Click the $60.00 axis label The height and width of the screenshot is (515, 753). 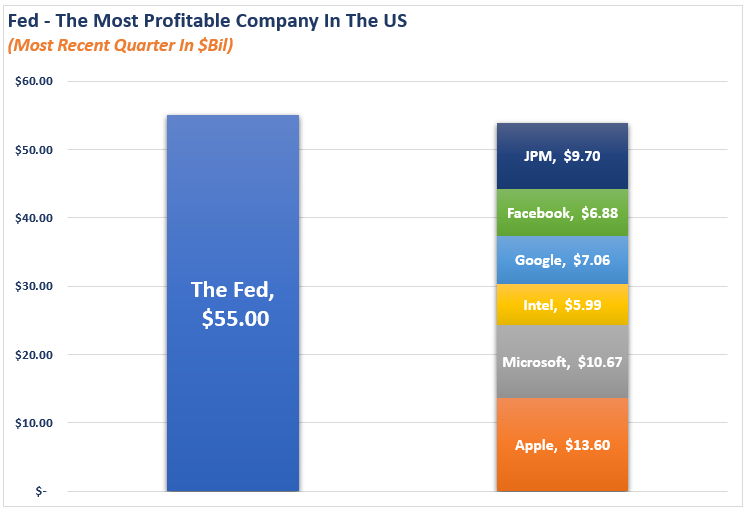(x=34, y=81)
